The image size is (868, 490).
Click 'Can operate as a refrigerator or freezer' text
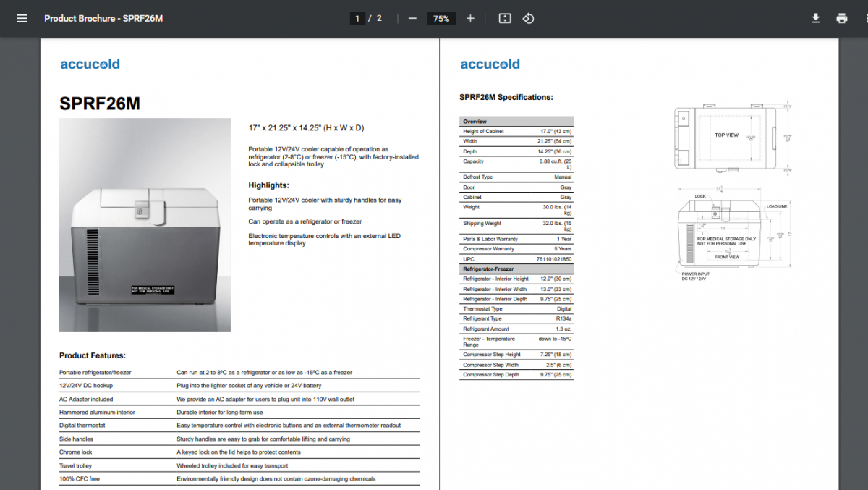(x=305, y=221)
